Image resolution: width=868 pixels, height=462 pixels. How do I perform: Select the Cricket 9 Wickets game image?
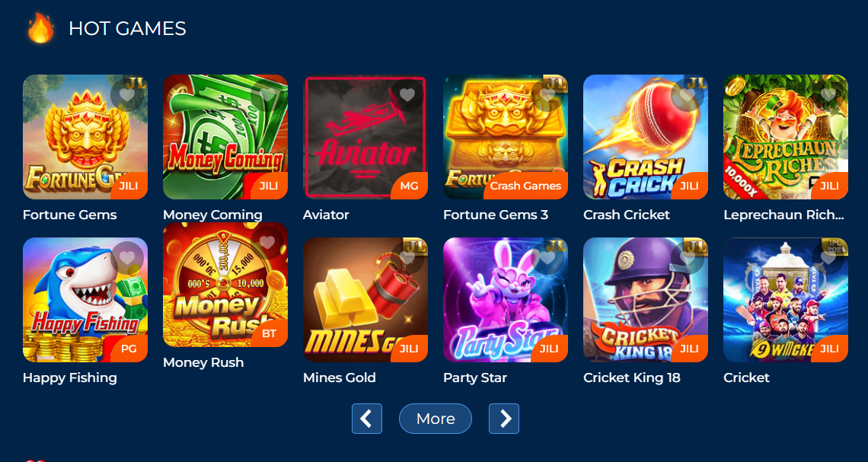(x=786, y=300)
